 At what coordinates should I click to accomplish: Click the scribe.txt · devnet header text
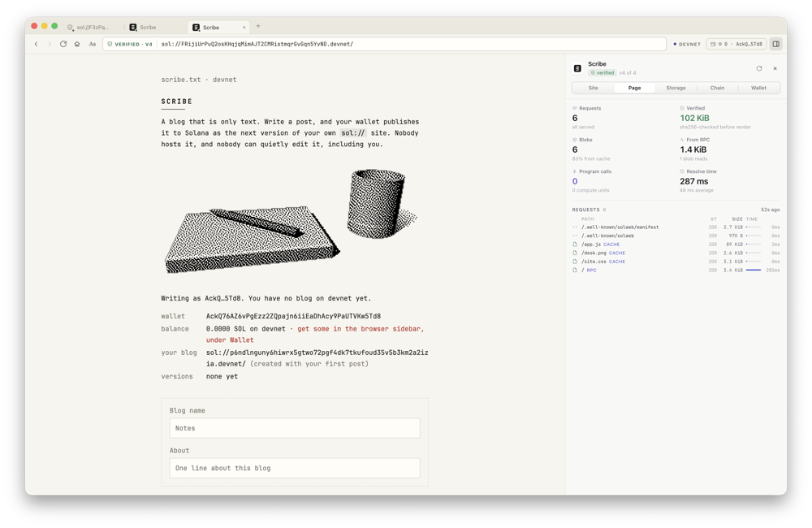tap(199, 80)
